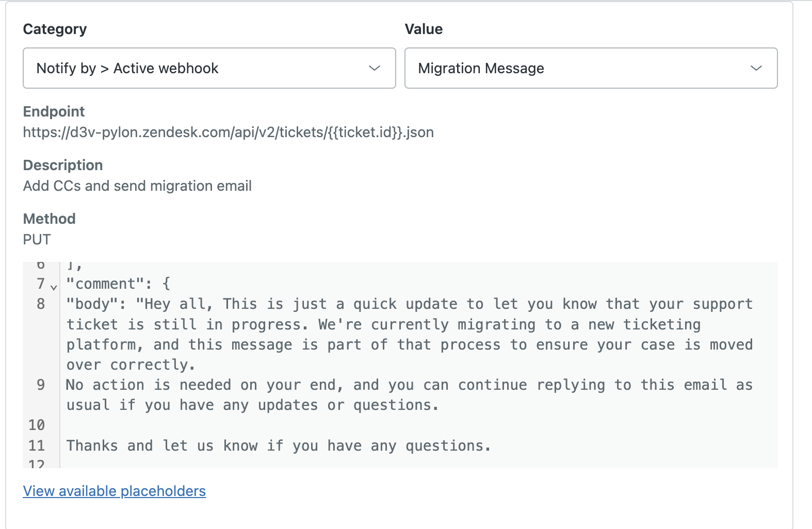Click line number 9 in the code gutter
812x529 pixels.
pyautogui.click(x=41, y=385)
